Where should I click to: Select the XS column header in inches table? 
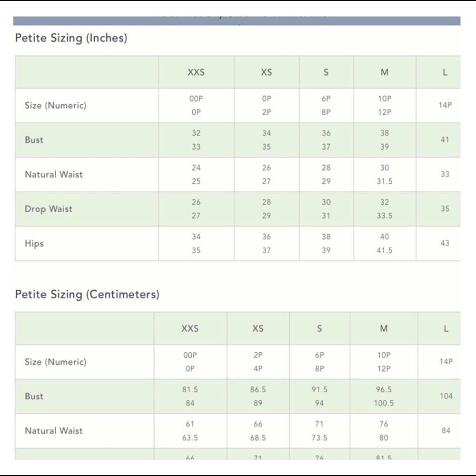(x=267, y=72)
